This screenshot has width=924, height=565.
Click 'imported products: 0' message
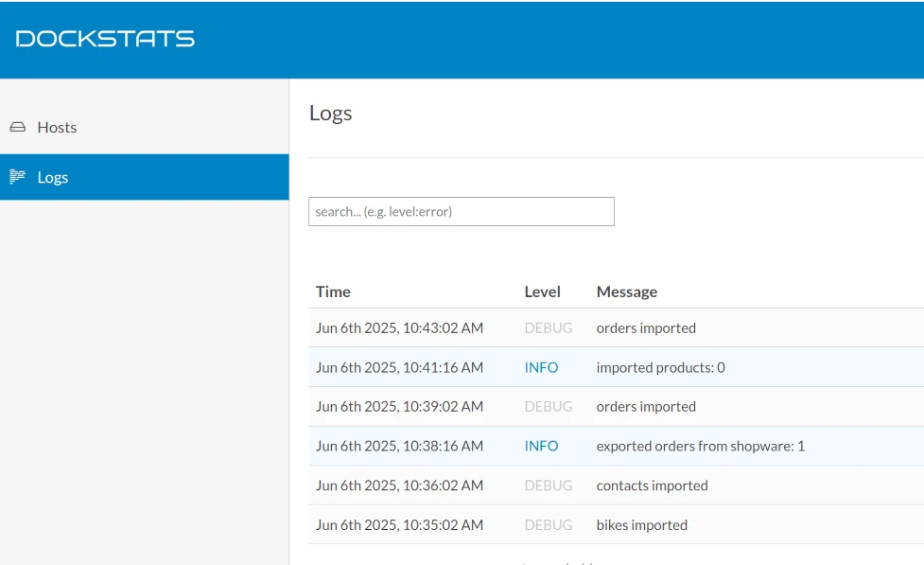660,367
